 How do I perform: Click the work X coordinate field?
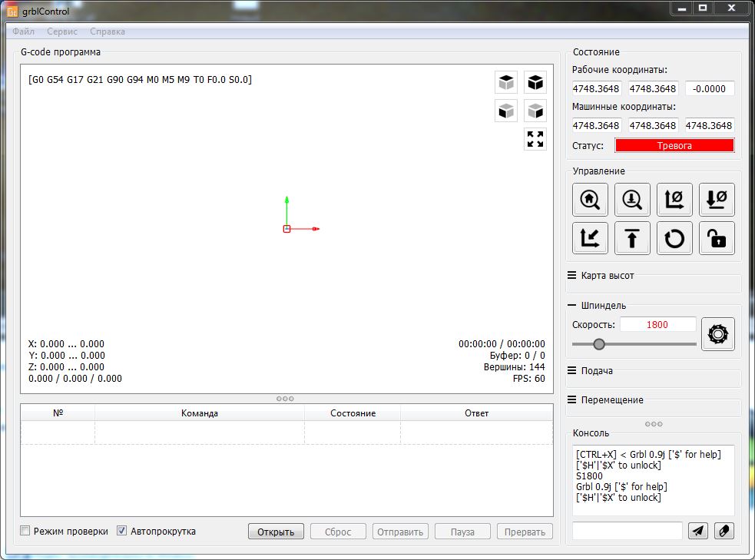(x=596, y=88)
